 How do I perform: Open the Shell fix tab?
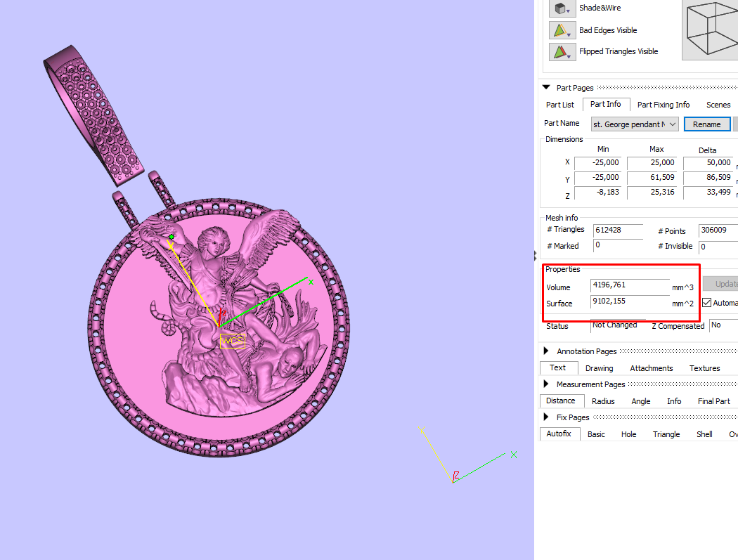point(704,434)
